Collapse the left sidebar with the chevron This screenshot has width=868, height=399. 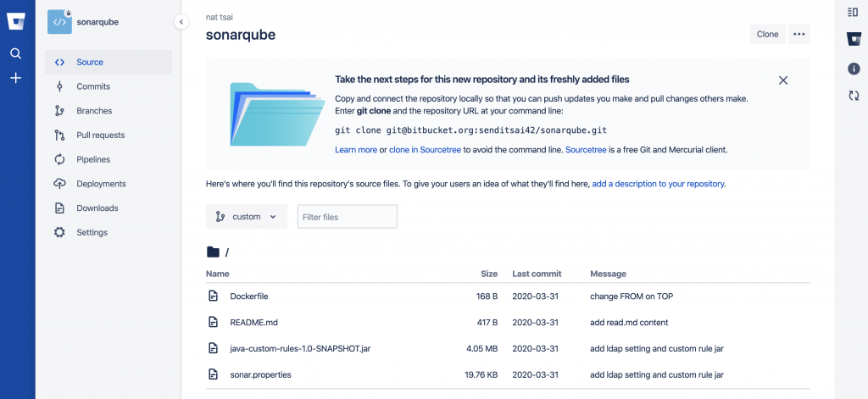click(181, 22)
